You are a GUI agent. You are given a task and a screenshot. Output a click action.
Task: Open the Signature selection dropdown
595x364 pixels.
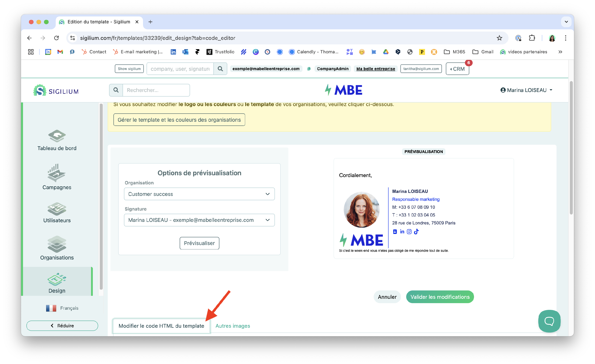[x=199, y=220]
